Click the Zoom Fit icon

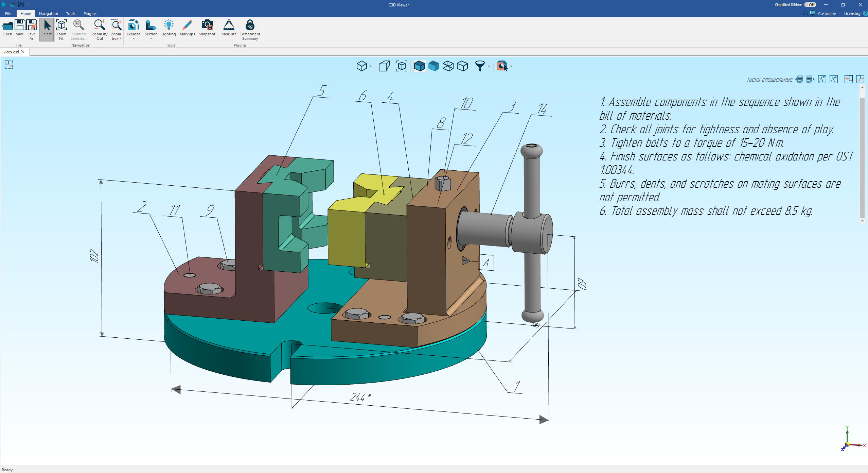61,26
